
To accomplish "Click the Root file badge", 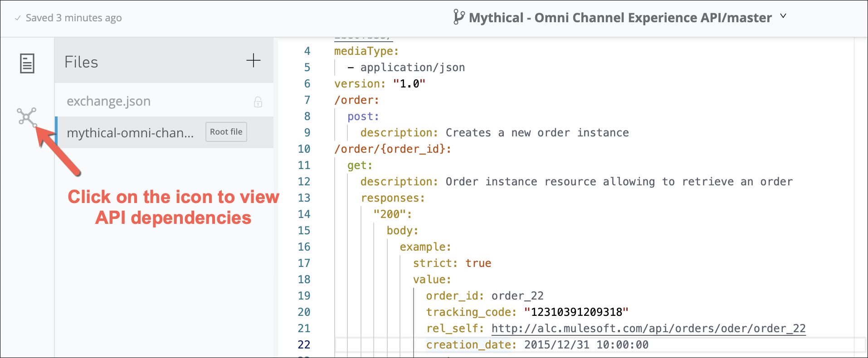I will coord(226,132).
